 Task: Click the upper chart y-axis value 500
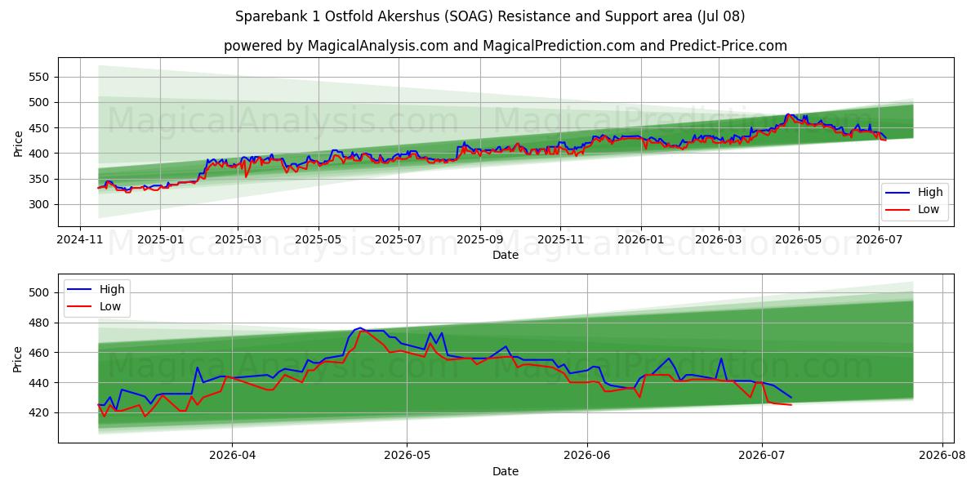(x=41, y=102)
